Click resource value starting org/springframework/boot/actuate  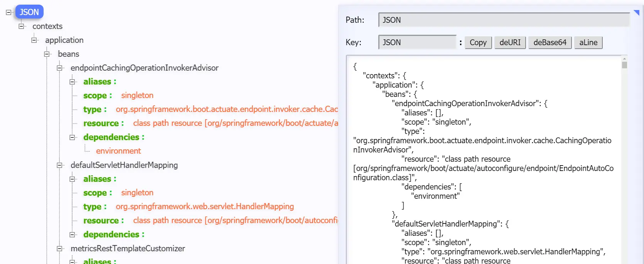tap(236, 123)
